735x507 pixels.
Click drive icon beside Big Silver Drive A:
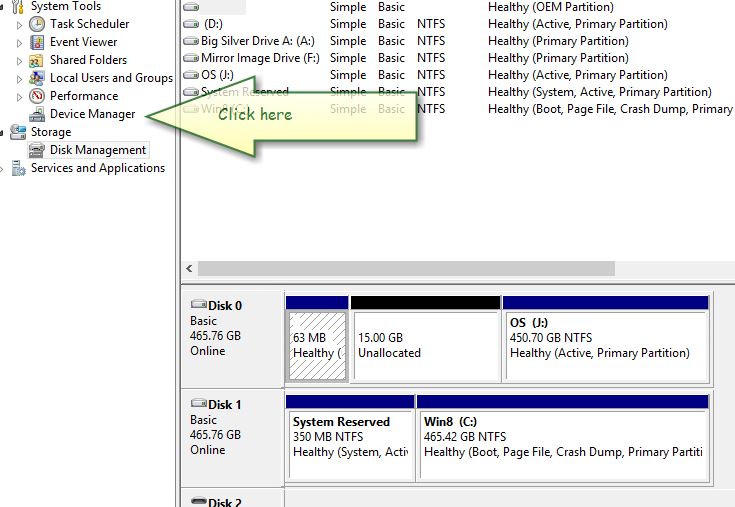click(191, 41)
